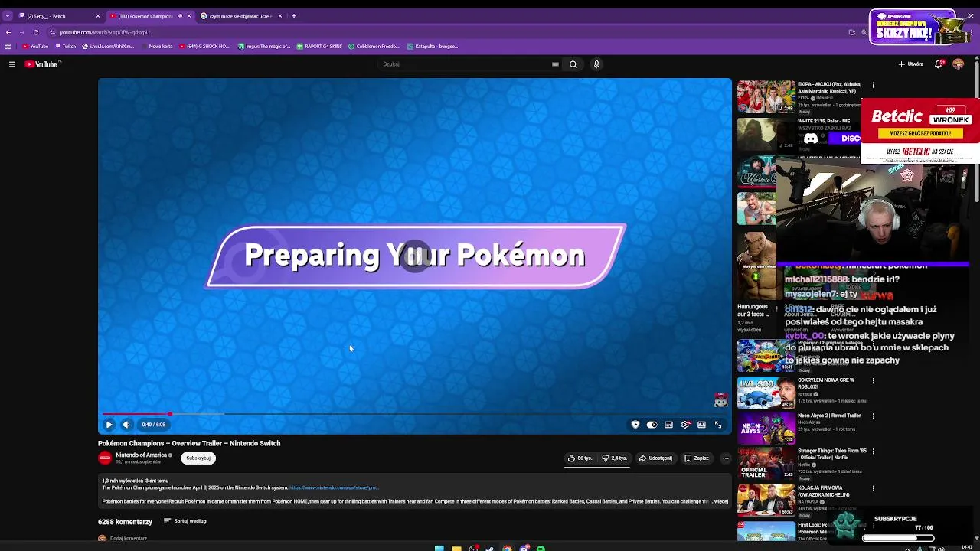
Task: Open the Utwórz create menu
Action: [911, 64]
